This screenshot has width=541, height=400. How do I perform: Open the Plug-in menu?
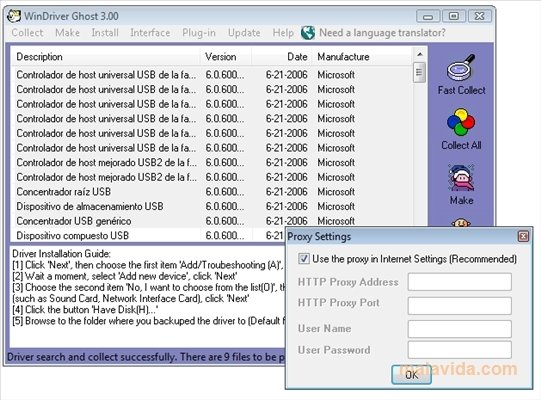point(199,33)
